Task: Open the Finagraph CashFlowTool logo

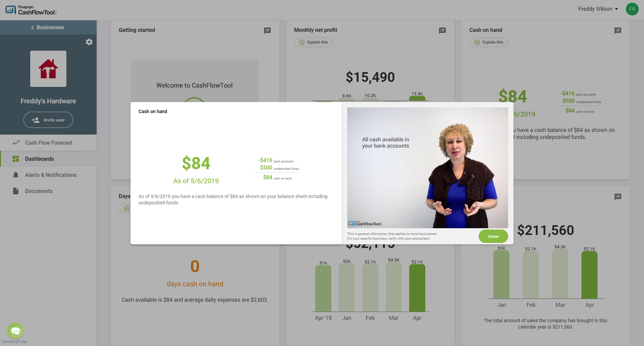Action: pos(31,10)
